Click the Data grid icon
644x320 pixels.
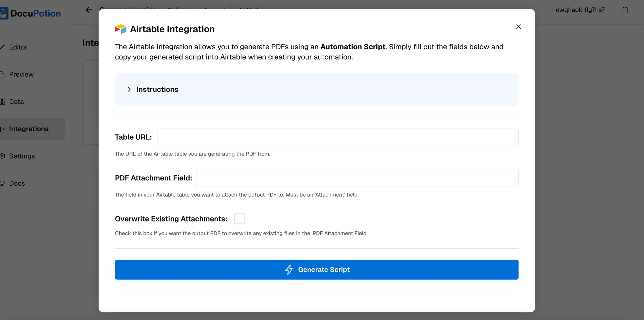[x=3, y=101]
